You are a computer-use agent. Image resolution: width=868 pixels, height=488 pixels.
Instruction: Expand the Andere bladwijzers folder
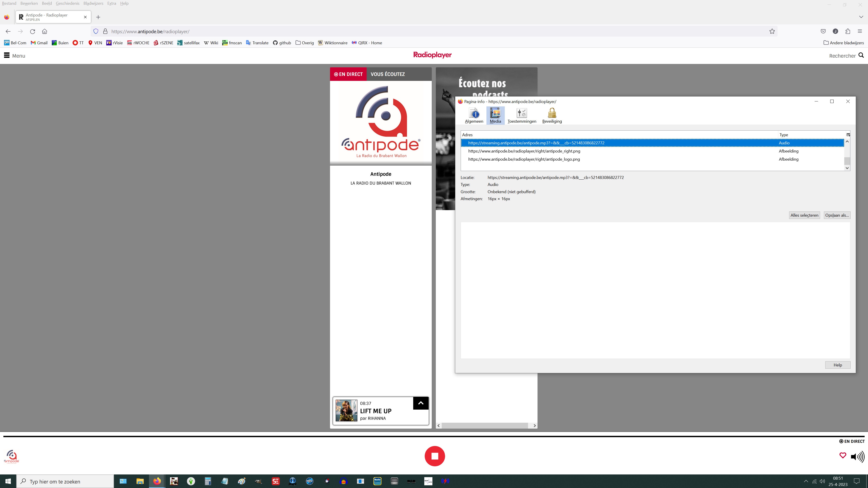tap(843, 43)
